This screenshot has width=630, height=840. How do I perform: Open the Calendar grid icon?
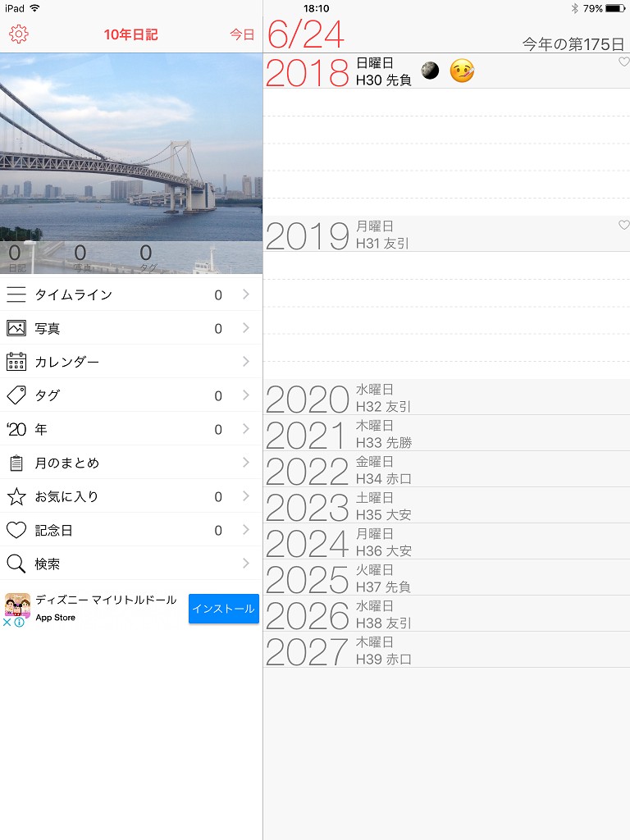[16, 363]
